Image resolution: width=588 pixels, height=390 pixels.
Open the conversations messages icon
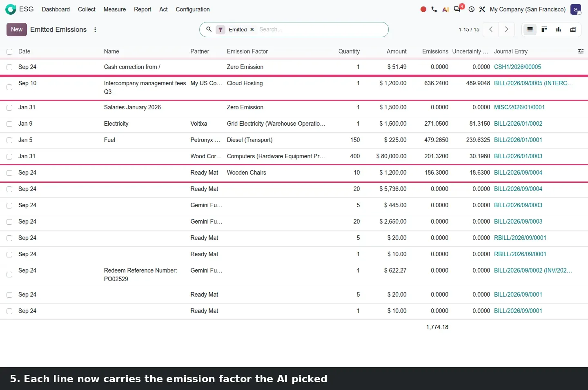(457, 9)
